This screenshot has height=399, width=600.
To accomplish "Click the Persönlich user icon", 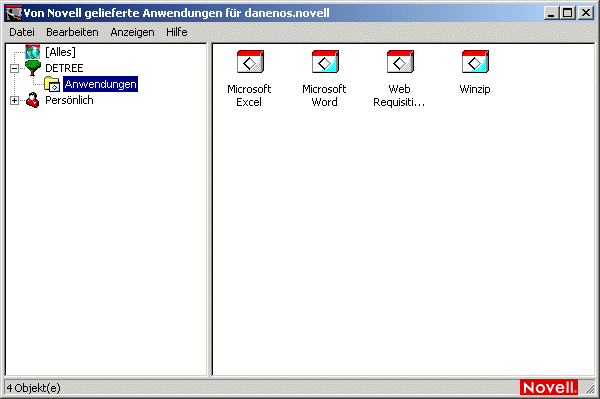I will [x=33, y=100].
